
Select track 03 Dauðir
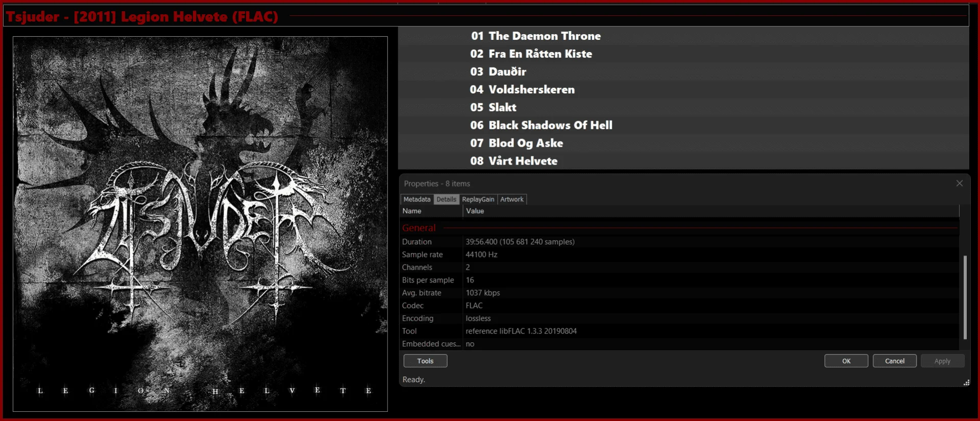click(683, 72)
